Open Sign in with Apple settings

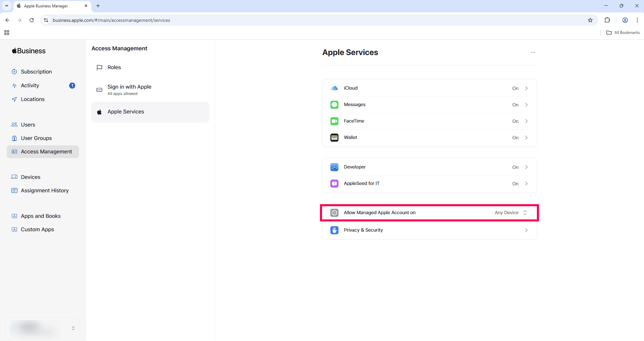tap(150, 90)
